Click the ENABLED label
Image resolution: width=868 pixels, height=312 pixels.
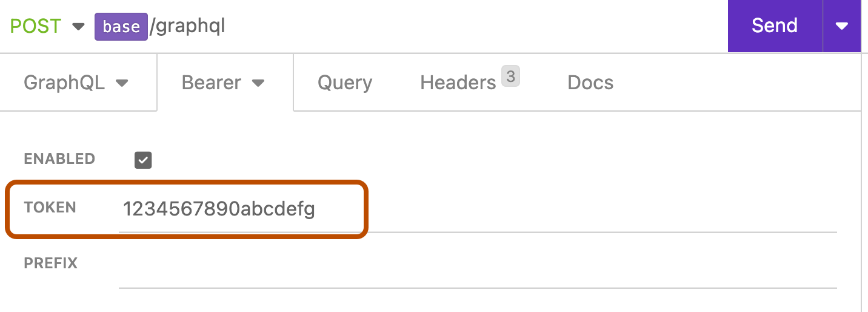coord(59,159)
